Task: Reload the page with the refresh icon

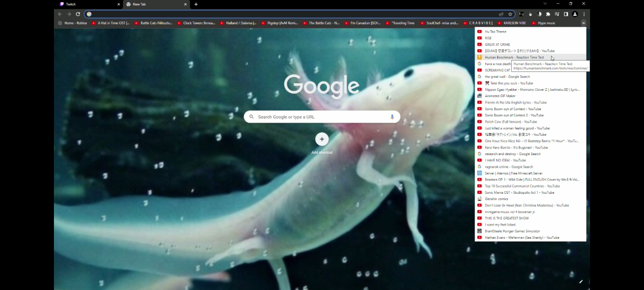Action: point(78,14)
